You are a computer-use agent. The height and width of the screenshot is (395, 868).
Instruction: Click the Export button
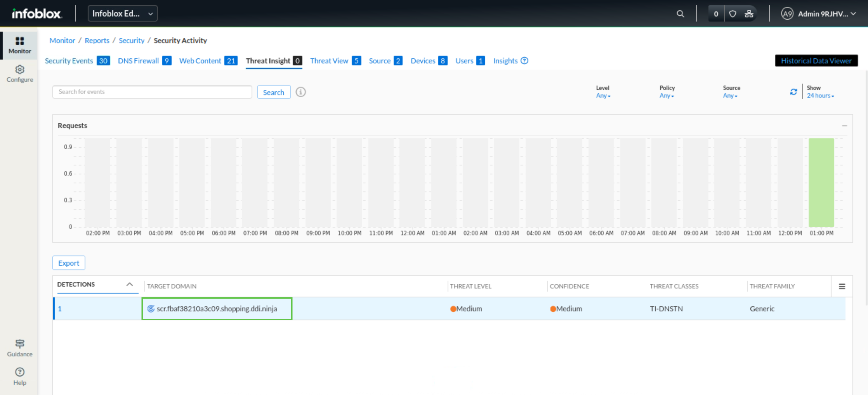[69, 263]
